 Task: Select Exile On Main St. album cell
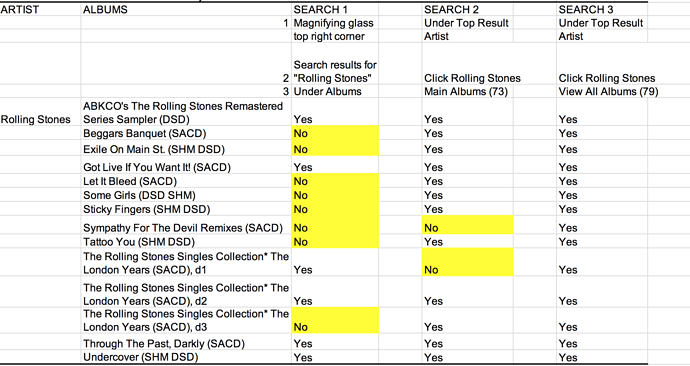click(186, 149)
